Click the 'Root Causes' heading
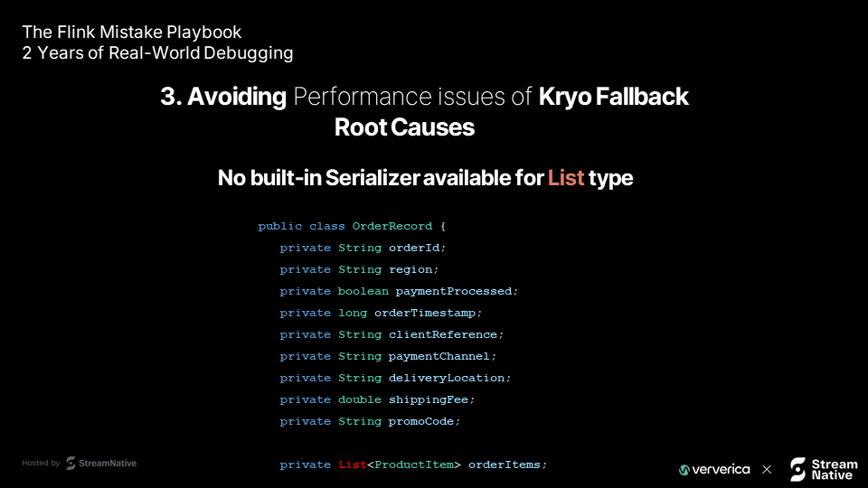868x488 pixels. click(404, 127)
